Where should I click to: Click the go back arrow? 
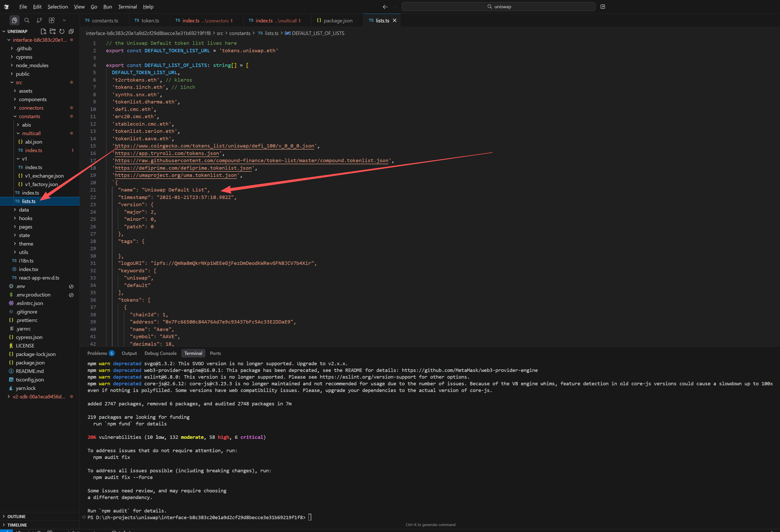click(385, 7)
